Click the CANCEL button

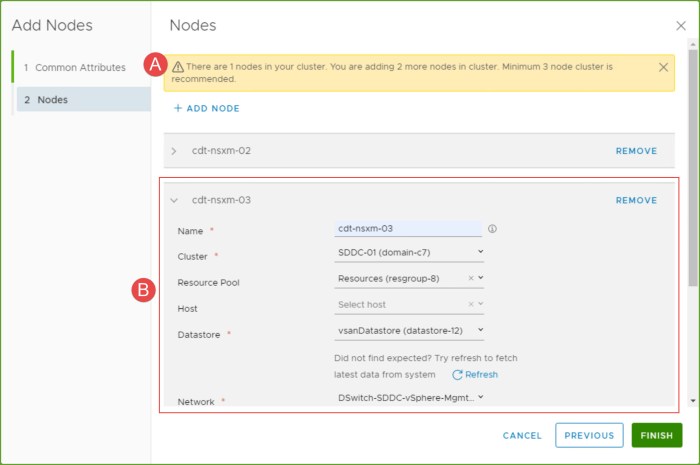pyautogui.click(x=522, y=436)
